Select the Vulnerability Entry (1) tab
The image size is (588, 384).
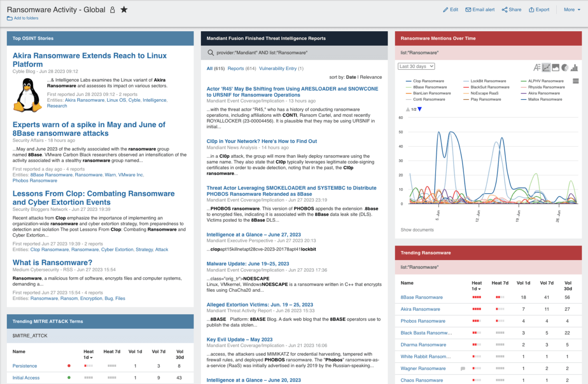pos(281,68)
